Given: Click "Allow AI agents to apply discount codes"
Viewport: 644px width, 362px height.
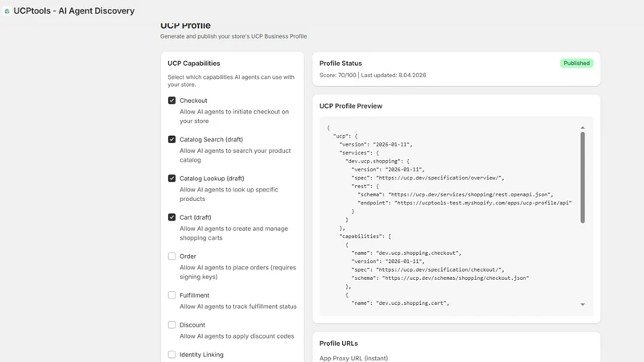Looking at the screenshot, I should [x=237, y=336].
